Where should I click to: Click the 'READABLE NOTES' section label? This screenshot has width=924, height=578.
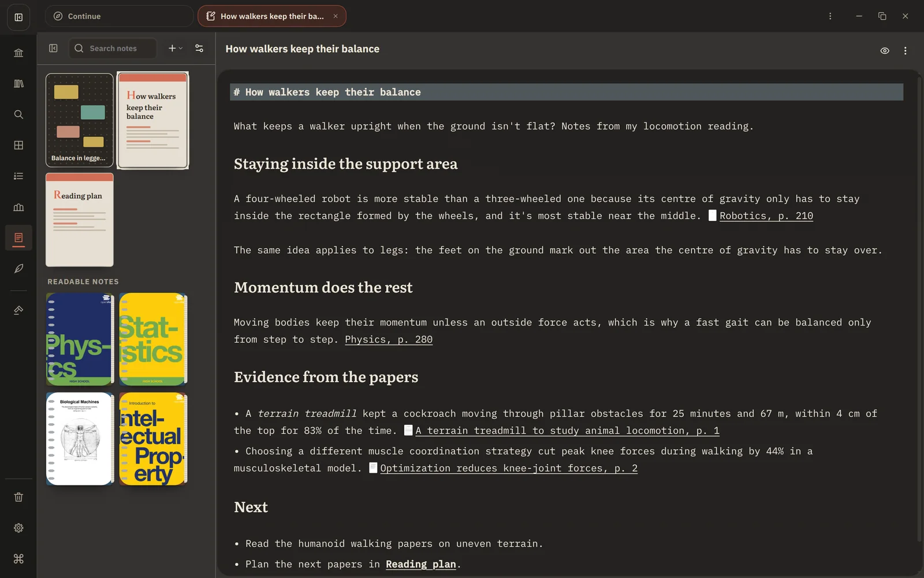83,282
